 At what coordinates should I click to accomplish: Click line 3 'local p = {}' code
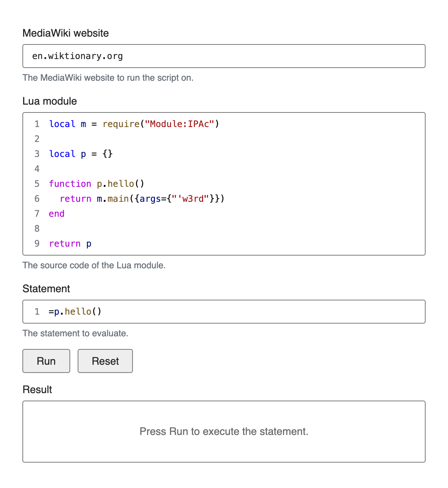coord(81,154)
